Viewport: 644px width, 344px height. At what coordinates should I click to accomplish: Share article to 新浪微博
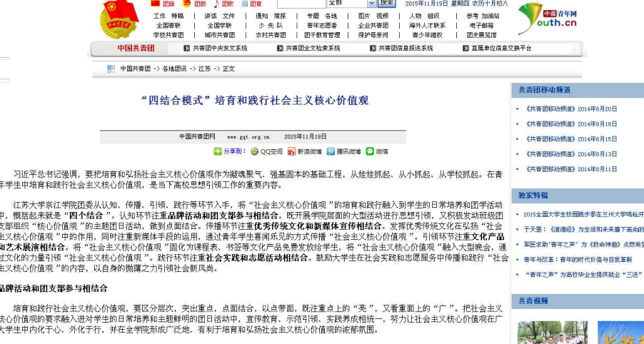[x=292, y=151]
